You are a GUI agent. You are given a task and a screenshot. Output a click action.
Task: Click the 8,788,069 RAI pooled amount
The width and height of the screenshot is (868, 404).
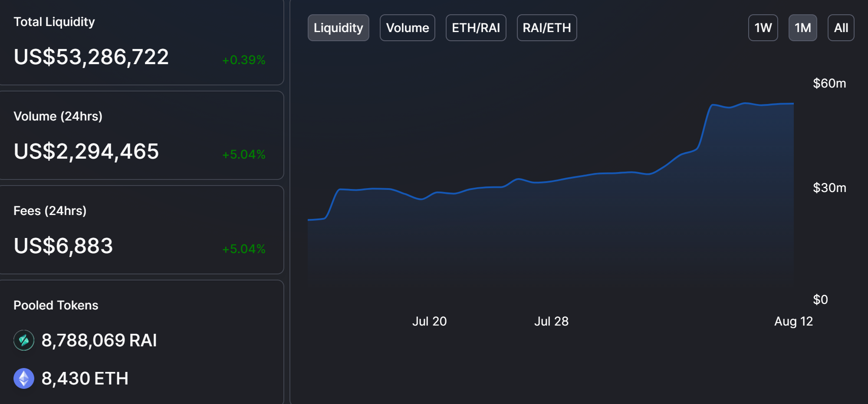pyautogui.click(x=99, y=340)
